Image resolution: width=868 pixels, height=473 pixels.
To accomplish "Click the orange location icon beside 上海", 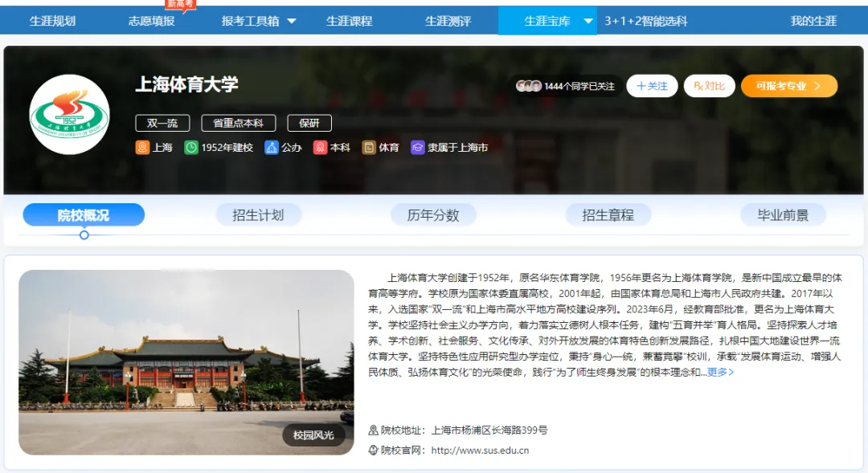I will (x=142, y=148).
